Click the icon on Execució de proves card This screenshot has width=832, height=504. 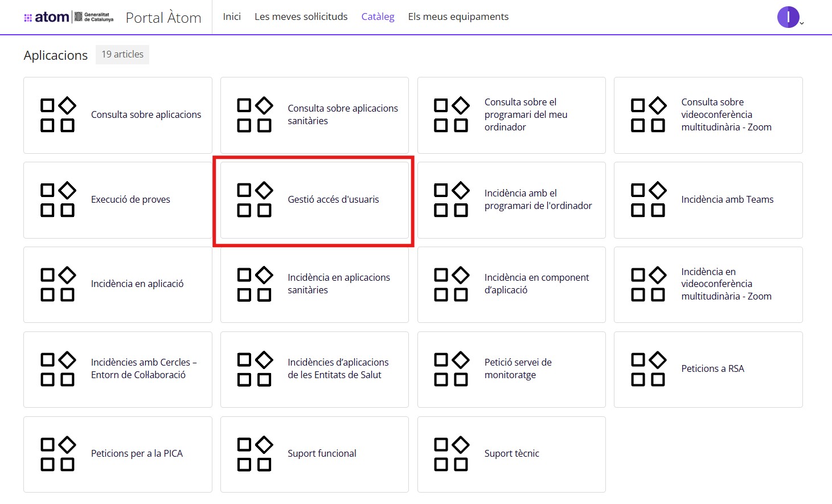58,200
